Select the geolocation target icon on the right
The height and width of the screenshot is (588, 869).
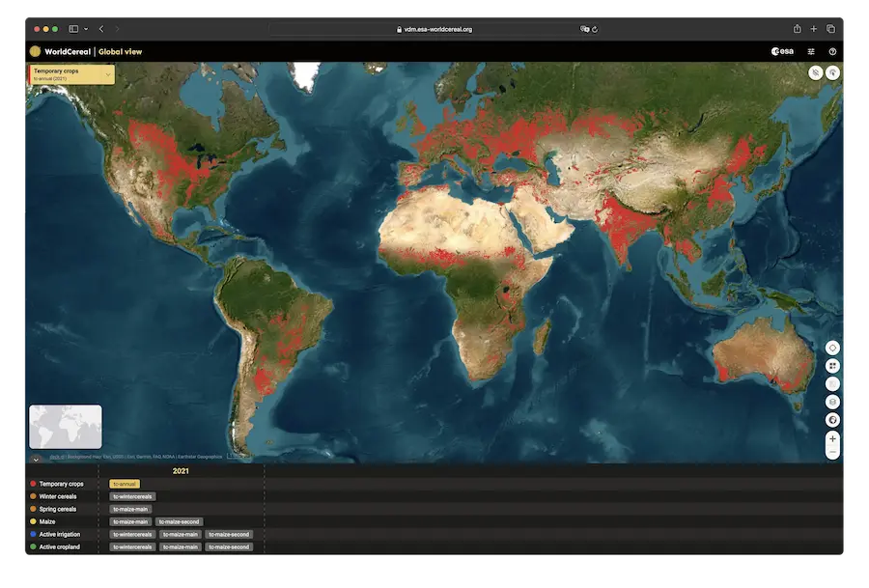point(833,347)
